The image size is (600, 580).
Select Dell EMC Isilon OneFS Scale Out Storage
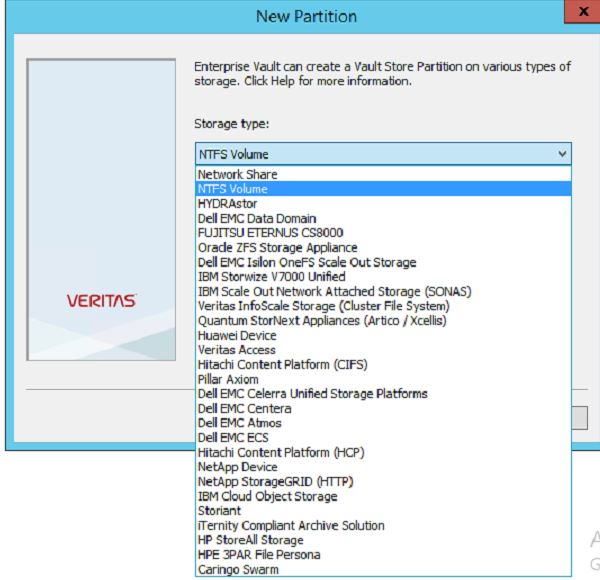tap(306, 262)
